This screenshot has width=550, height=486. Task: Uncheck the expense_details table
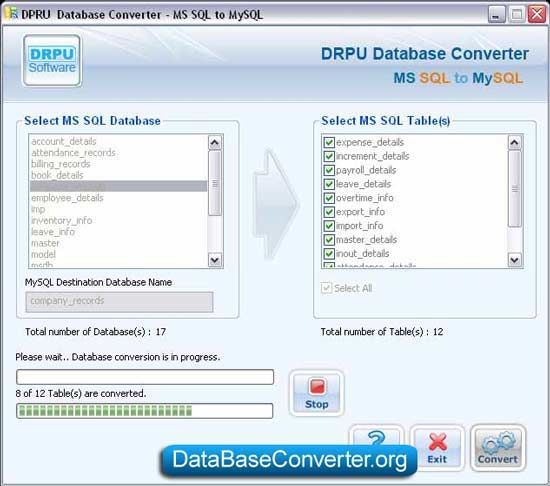tap(329, 142)
